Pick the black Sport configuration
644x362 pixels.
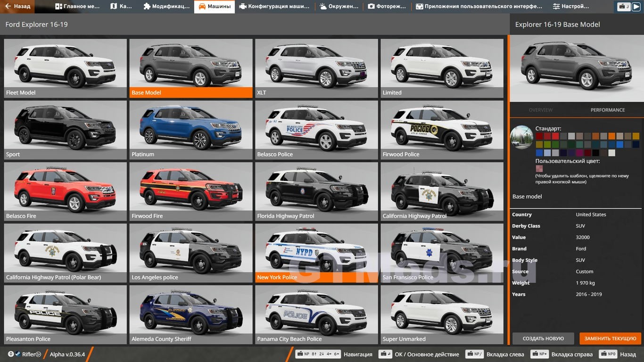[66, 130]
